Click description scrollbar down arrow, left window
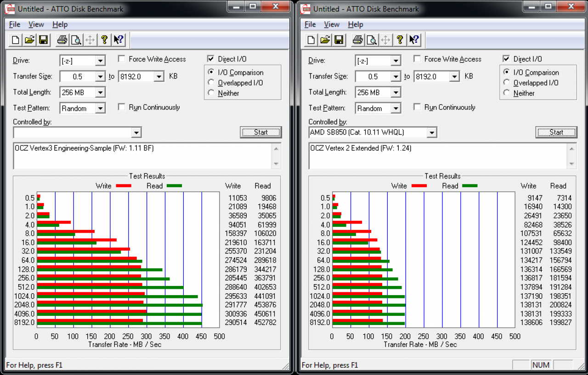This screenshot has width=588, height=375. coord(276,164)
